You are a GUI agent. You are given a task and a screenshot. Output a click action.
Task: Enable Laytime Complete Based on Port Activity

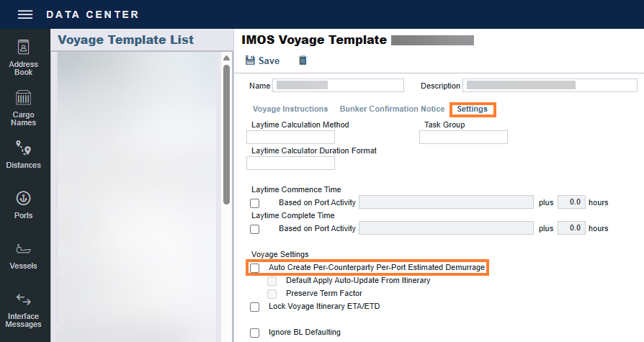tap(254, 229)
